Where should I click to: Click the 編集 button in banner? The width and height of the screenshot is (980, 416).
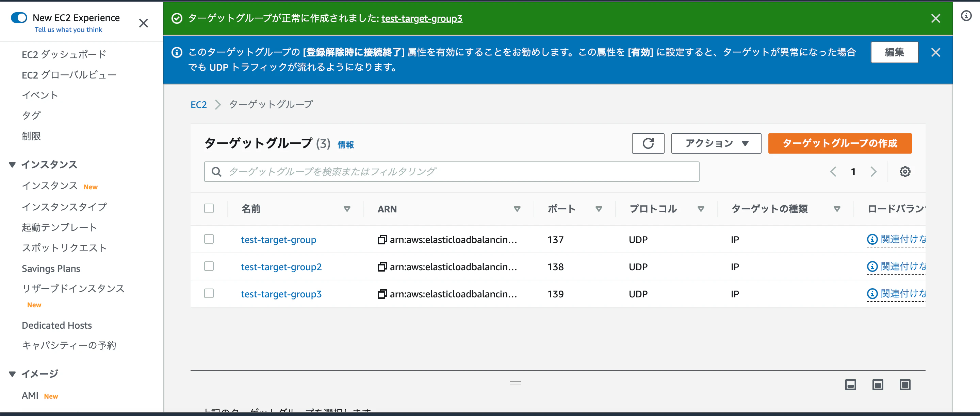(894, 52)
